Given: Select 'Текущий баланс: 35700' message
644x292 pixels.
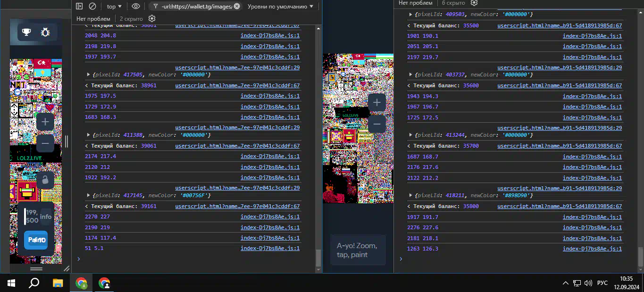Looking at the screenshot, I should point(446,146).
